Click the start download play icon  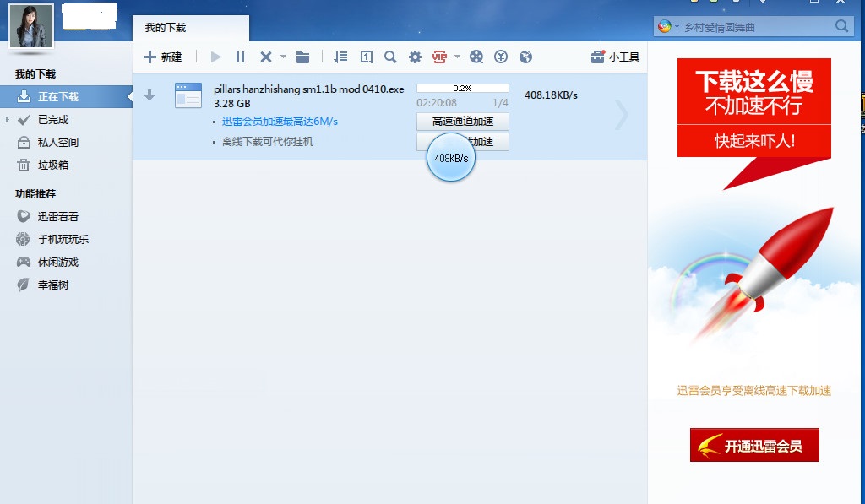(x=216, y=57)
